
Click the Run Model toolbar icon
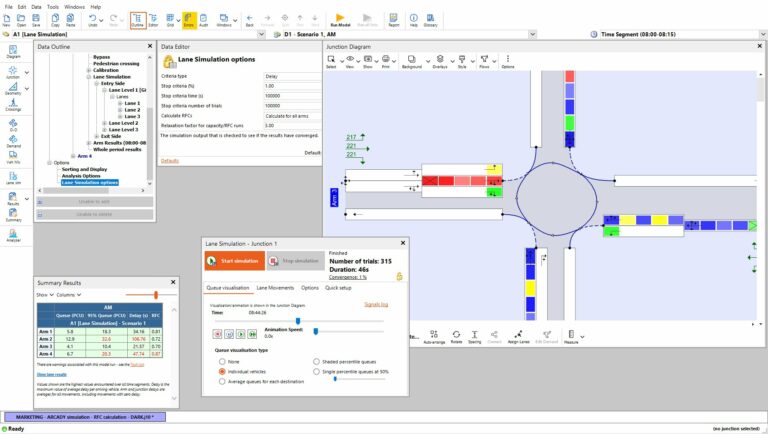tap(339, 19)
